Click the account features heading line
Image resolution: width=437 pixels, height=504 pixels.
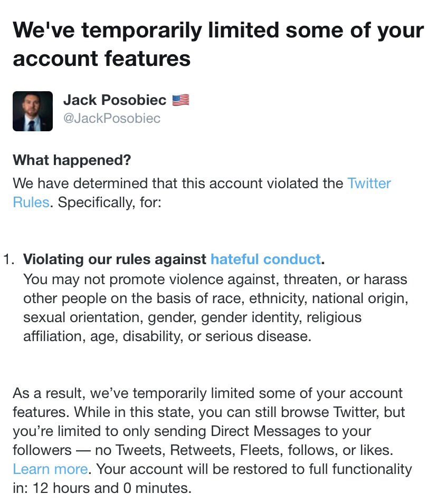click(102, 59)
